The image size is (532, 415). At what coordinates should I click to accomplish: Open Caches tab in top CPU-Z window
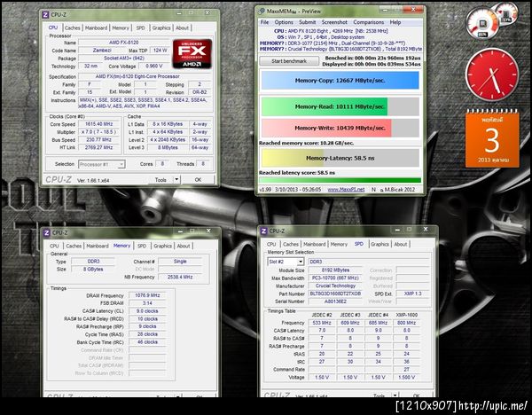73,27
